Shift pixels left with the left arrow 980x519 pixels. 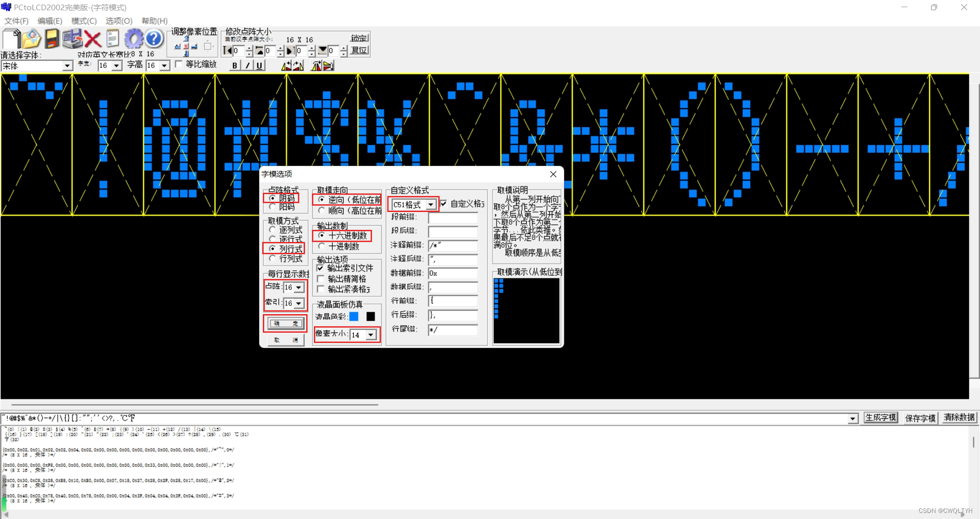click(178, 46)
